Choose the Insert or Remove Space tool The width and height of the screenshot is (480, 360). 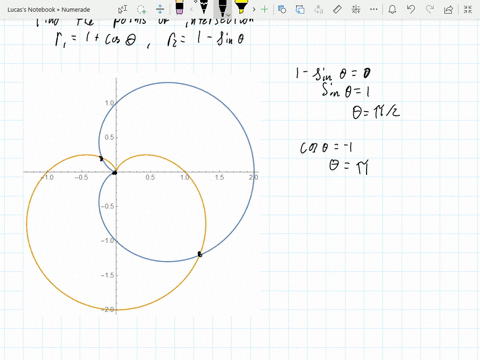(x=160, y=9)
